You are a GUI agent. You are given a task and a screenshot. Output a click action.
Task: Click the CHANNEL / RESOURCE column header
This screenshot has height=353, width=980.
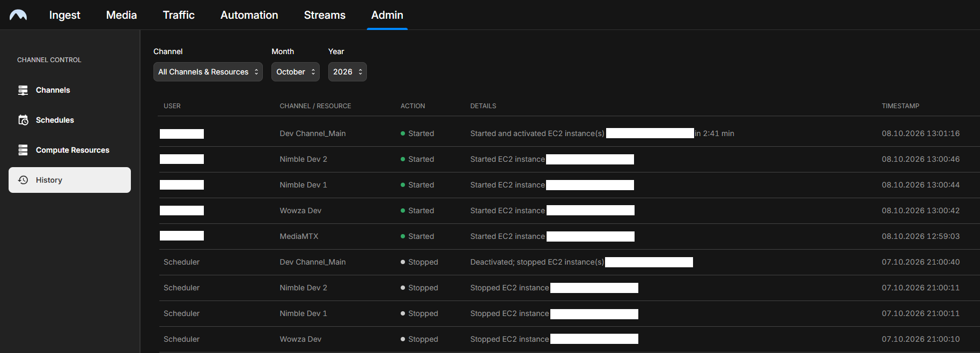[x=315, y=106]
